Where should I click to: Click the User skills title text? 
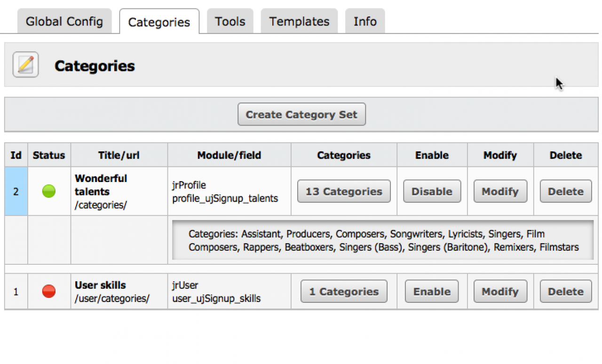click(100, 285)
